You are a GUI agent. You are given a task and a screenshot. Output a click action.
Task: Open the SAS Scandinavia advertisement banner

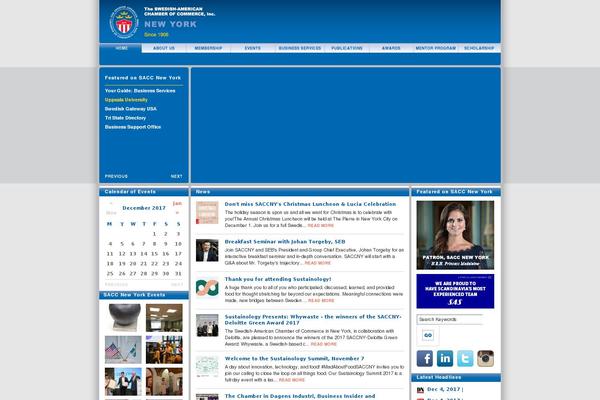coord(455,291)
